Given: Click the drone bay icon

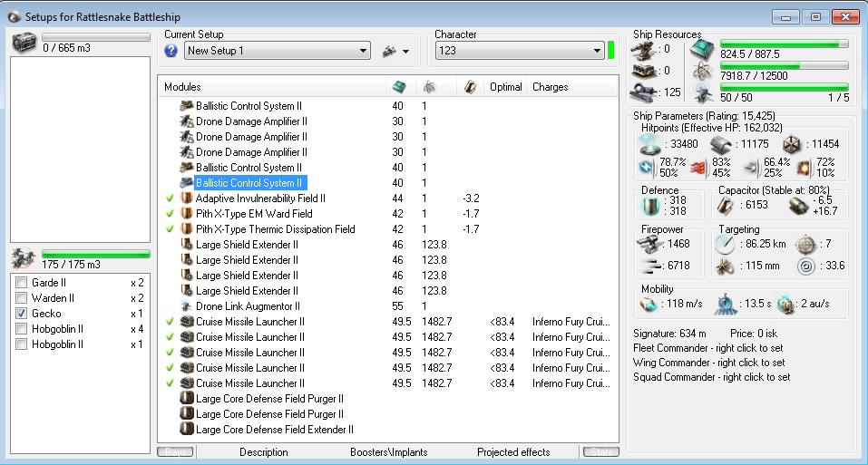Looking at the screenshot, I should (x=24, y=258).
